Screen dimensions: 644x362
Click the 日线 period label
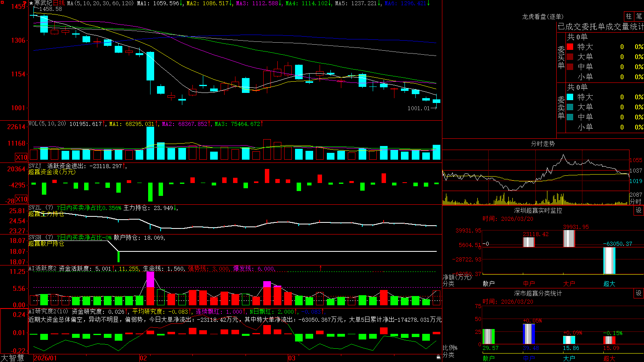tap(59, 3)
